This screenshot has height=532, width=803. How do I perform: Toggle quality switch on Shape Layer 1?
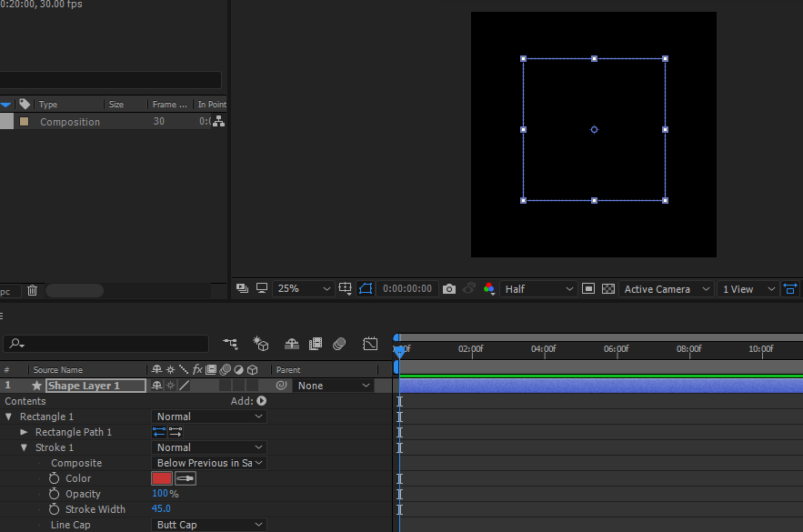pyautogui.click(x=184, y=386)
